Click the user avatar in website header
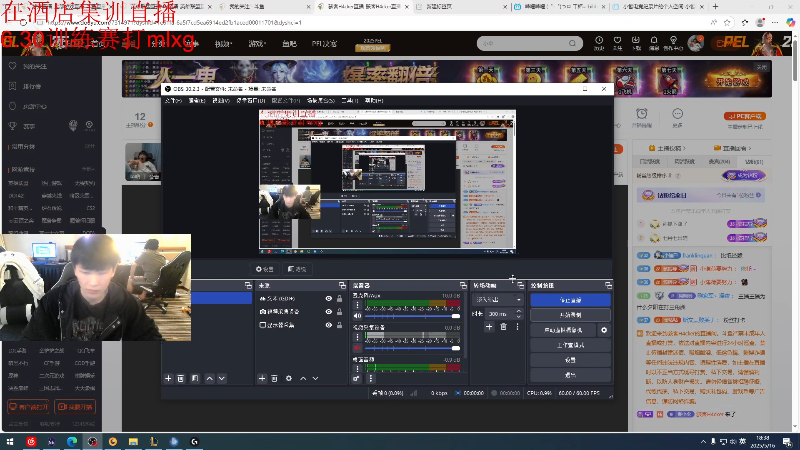 [695, 43]
